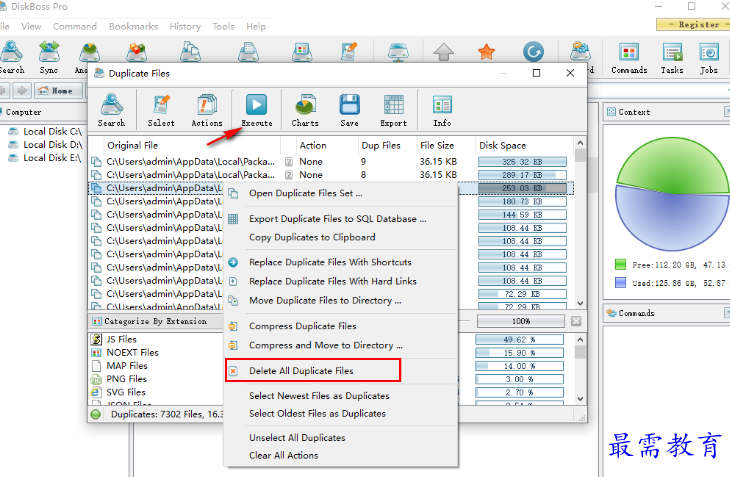Choose Replace Duplicate Files With Hard Links
Image resolution: width=730 pixels, height=477 pixels.
click(340, 281)
